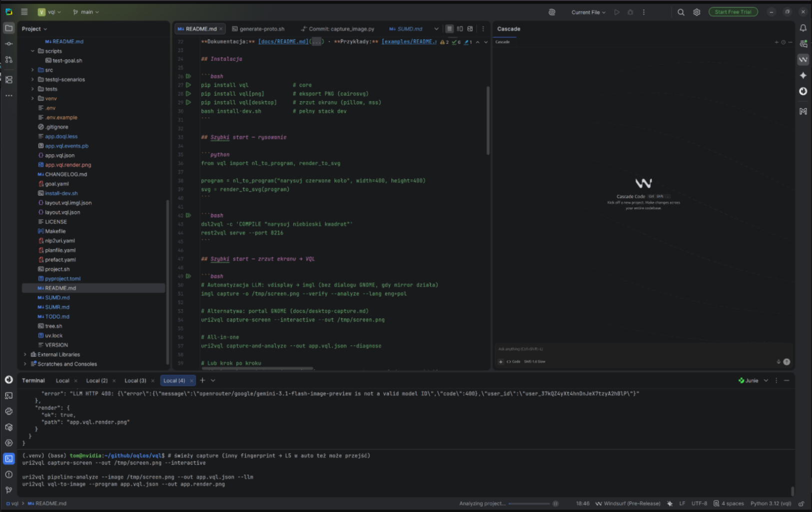Open the new terminal options dropdown arrow
This screenshot has width=812, height=512.
(213, 381)
